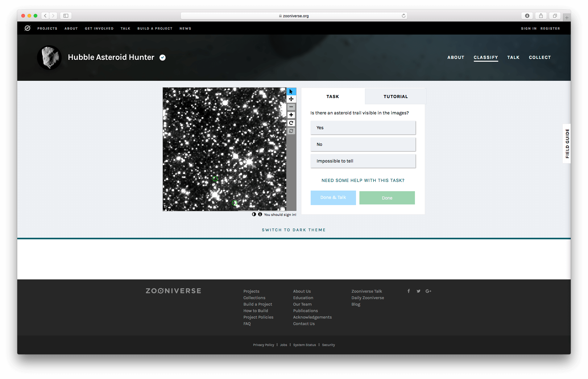Viewport: 588px width, 379px height.
Task: Click Switch to Dark Theme
Action: [x=294, y=230]
